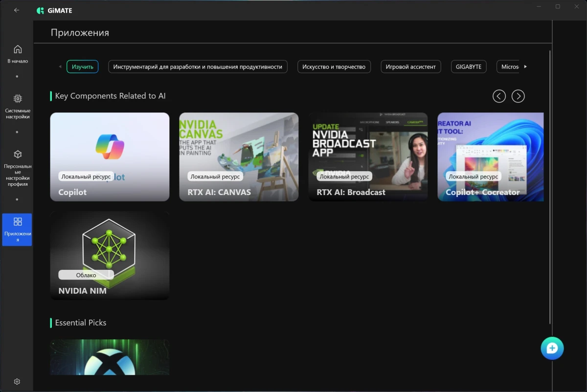This screenshot has width=587, height=392.
Task: Select the Приложения grid icon
Action: (18, 222)
